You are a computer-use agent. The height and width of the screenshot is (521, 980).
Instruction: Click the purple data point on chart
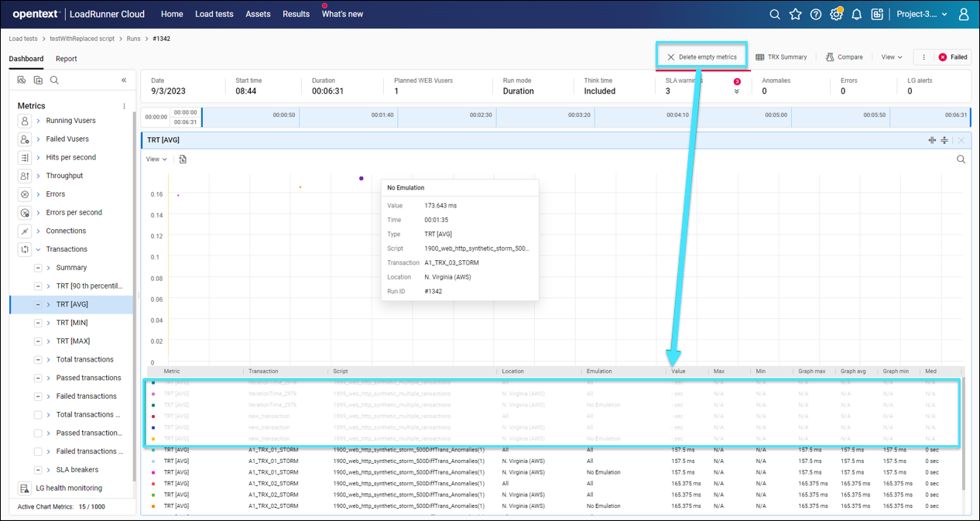(361, 179)
